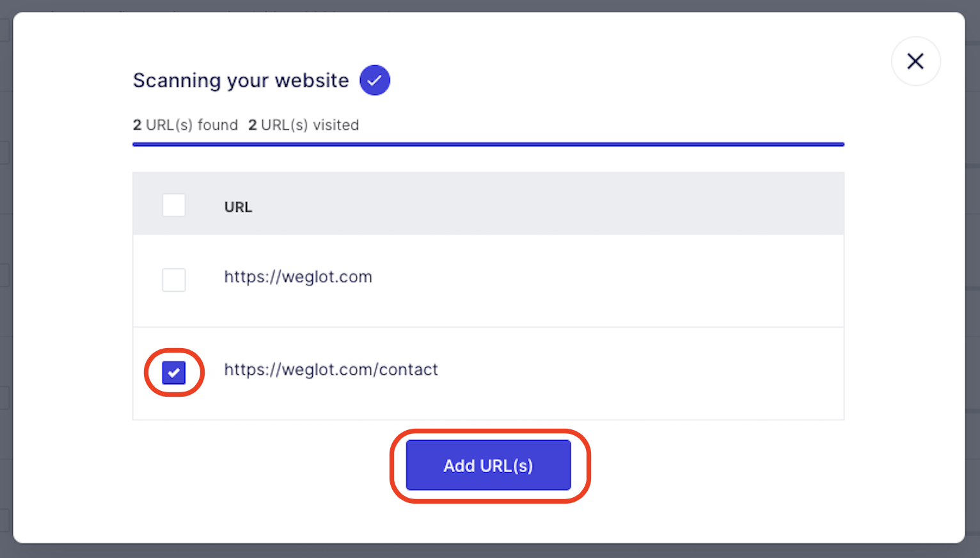The image size is (980, 558).
Task: Click the https://weglot.com link text
Action: [298, 276]
